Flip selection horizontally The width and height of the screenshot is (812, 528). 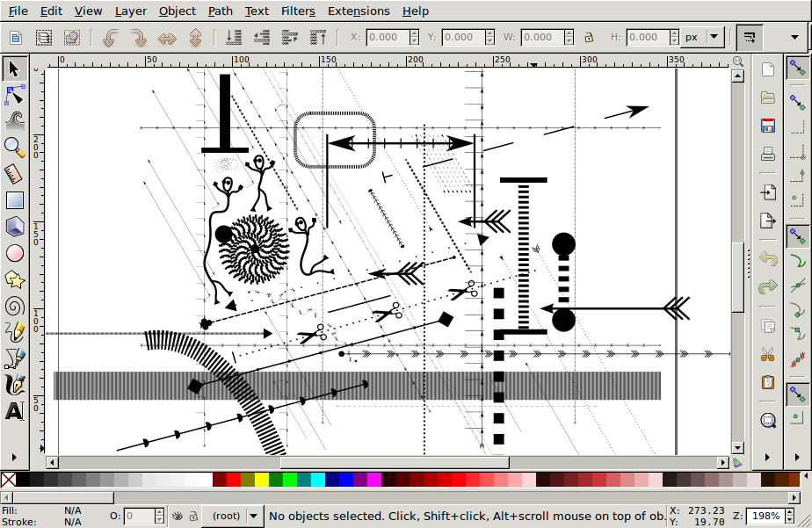(x=167, y=38)
